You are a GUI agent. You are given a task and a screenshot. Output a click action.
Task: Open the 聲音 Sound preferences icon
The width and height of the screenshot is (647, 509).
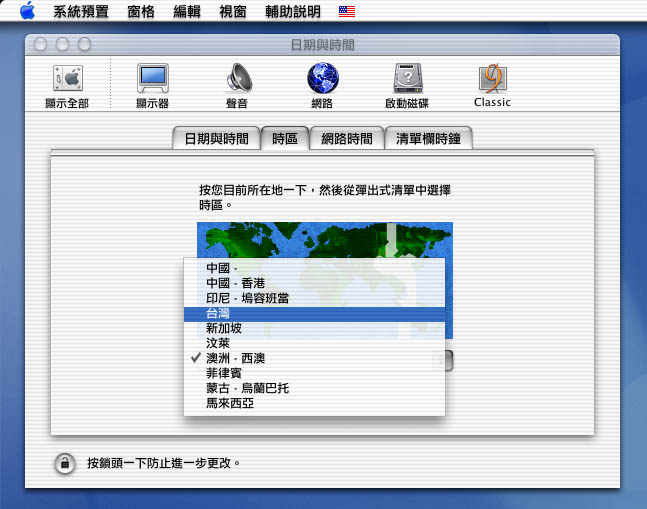tap(237, 86)
